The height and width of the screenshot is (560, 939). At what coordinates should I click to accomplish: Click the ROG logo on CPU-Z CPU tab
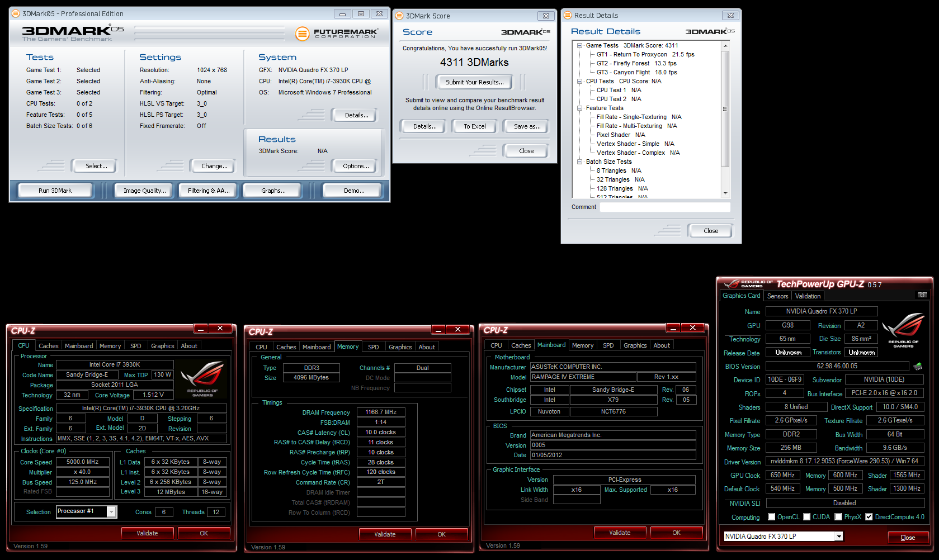pyautogui.click(x=202, y=379)
